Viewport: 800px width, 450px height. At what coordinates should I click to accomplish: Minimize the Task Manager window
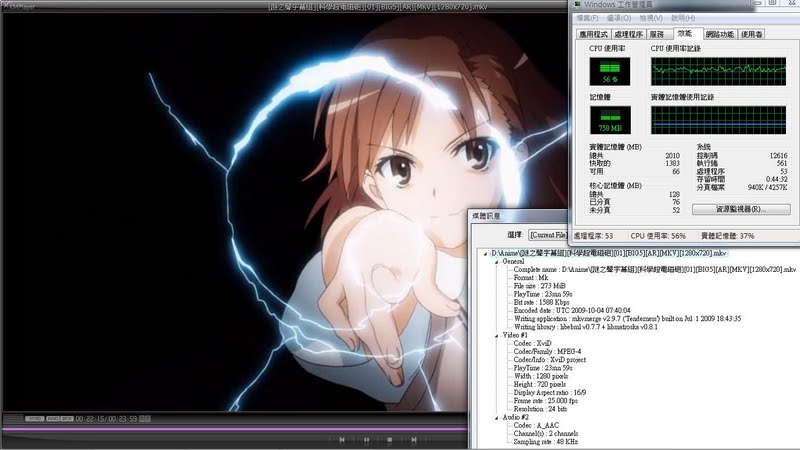(758, 3)
